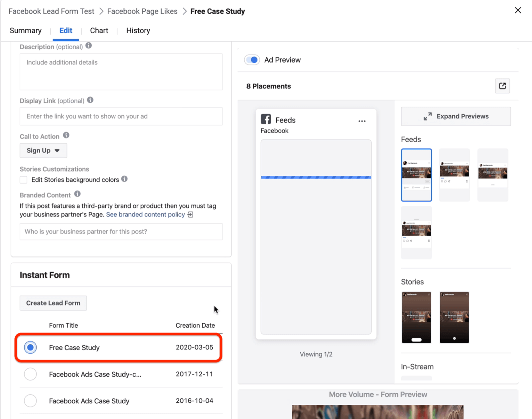The height and width of the screenshot is (419, 532).
Task: Select Facebook Ads Case Study 2016 radio
Action: tap(30, 401)
